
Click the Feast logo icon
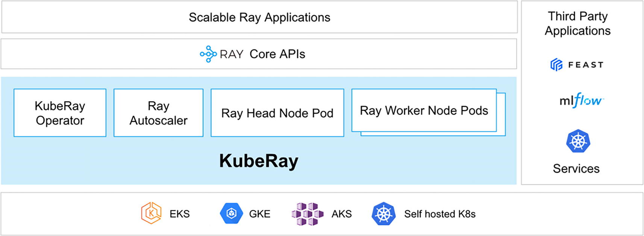[x=556, y=65]
